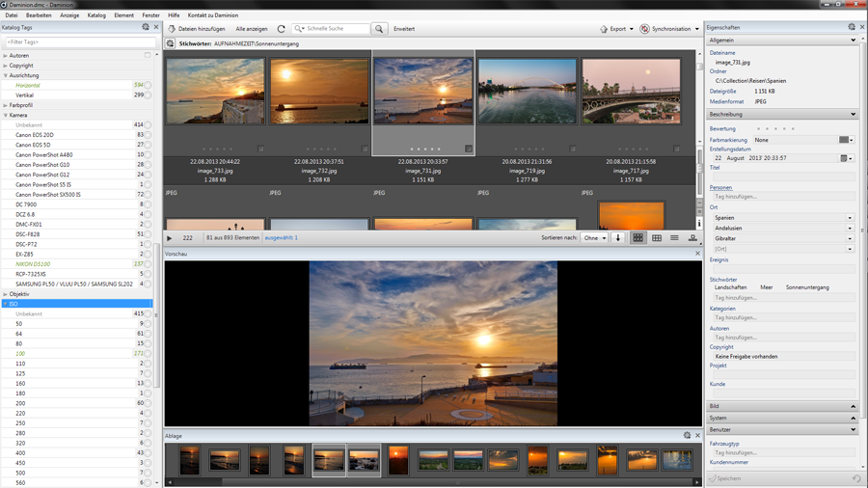Click the magnifier search button
The image size is (868, 488).
pos(379,29)
